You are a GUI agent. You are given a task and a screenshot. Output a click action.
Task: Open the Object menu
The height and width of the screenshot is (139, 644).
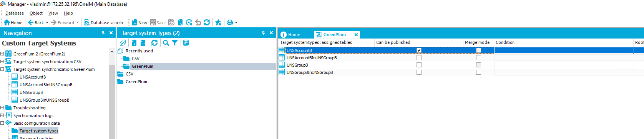point(36,13)
